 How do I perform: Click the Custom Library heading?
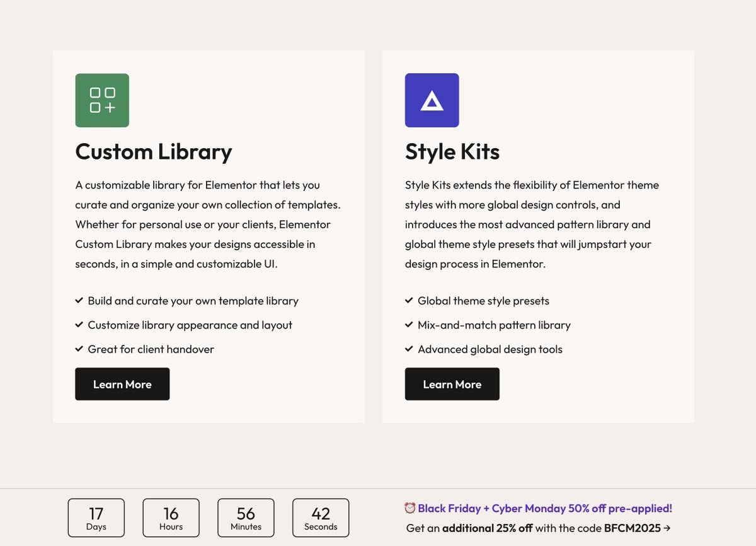[x=154, y=151]
